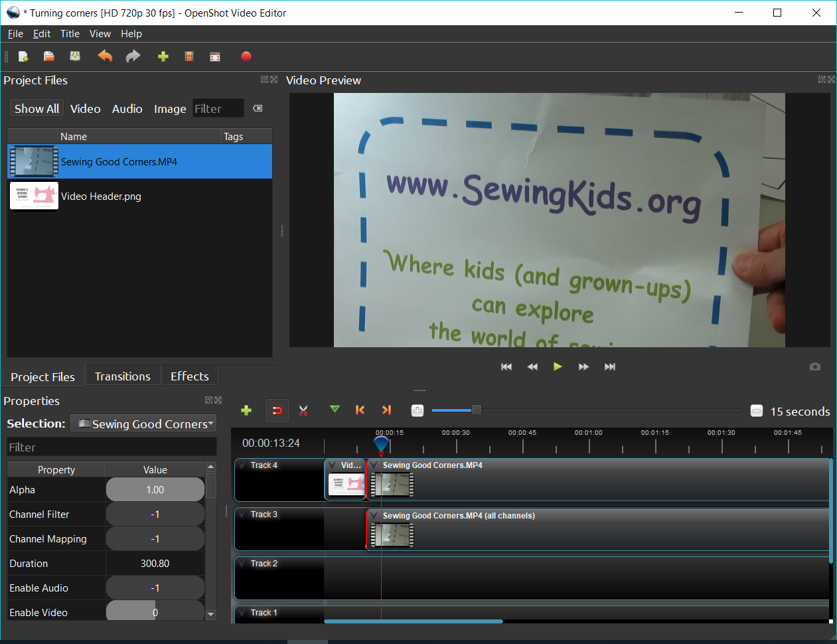837x644 pixels.
Task: Click the Fast Forward playback button
Action: [x=583, y=366]
